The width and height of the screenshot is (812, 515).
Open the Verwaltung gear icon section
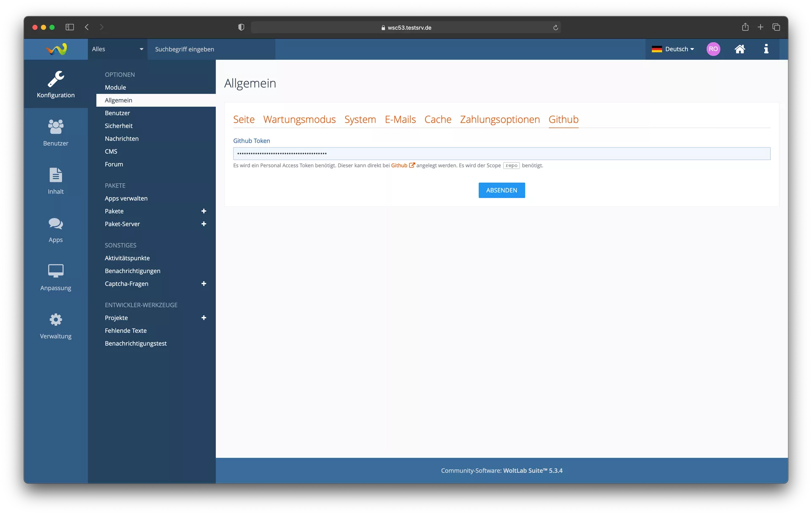click(x=55, y=325)
